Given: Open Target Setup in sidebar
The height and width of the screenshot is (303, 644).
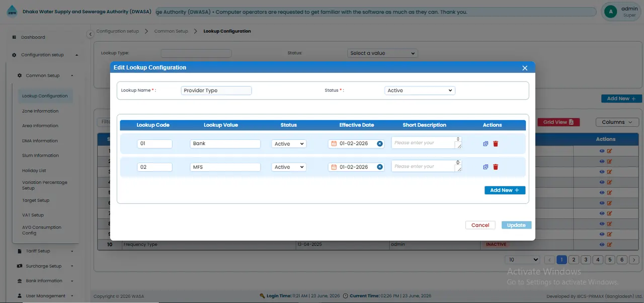Looking at the screenshot, I should (36, 200).
